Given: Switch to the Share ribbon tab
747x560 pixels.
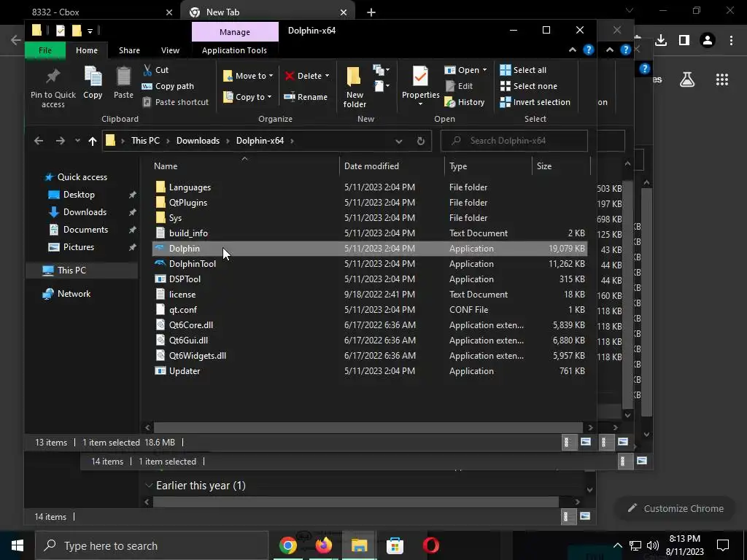Looking at the screenshot, I should pyautogui.click(x=129, y=50).
